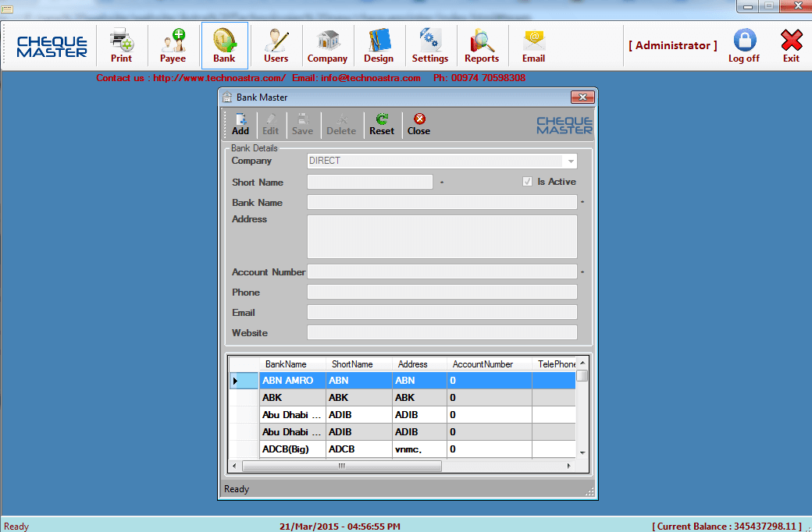Add a new bank record
Screen dimensions: 812x532
coord(240,124)
